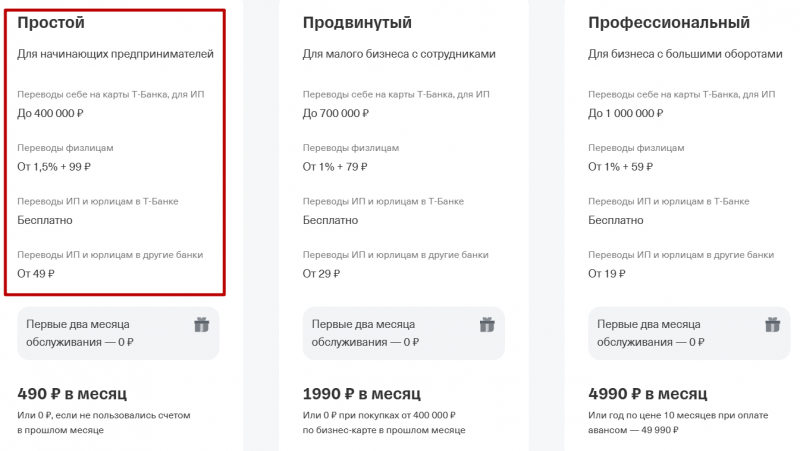Pick the 4990 ₽ в месяц price
The image size is (800, 451).
(x=647, y=393)
